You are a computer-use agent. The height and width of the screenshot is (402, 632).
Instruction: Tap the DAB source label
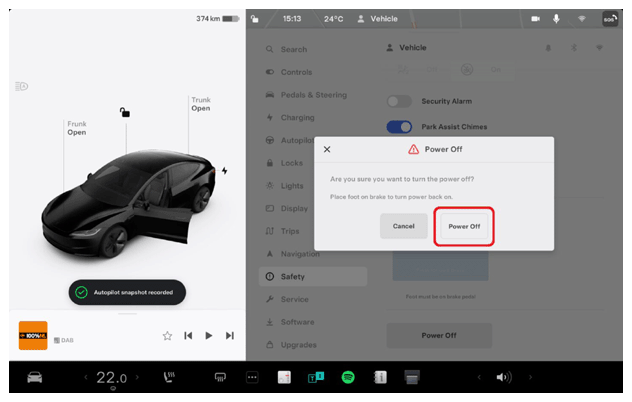[x=64, y=340]
